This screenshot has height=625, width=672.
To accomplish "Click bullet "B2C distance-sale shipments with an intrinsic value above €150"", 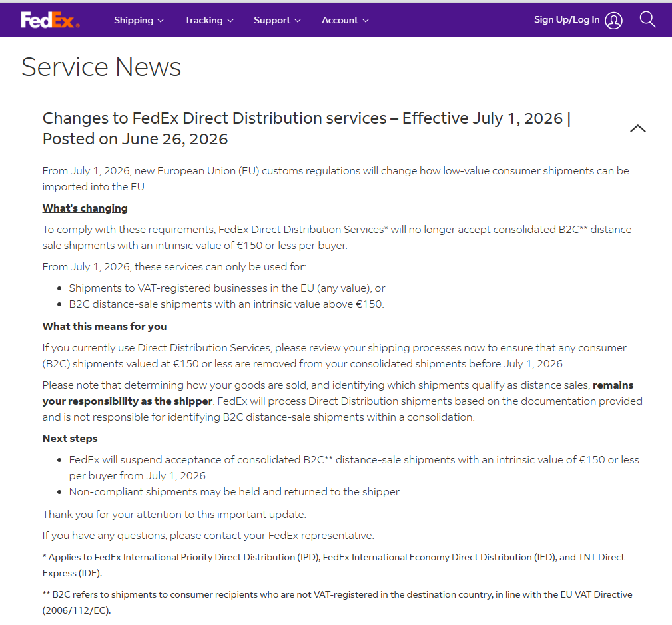I will 226,304.
